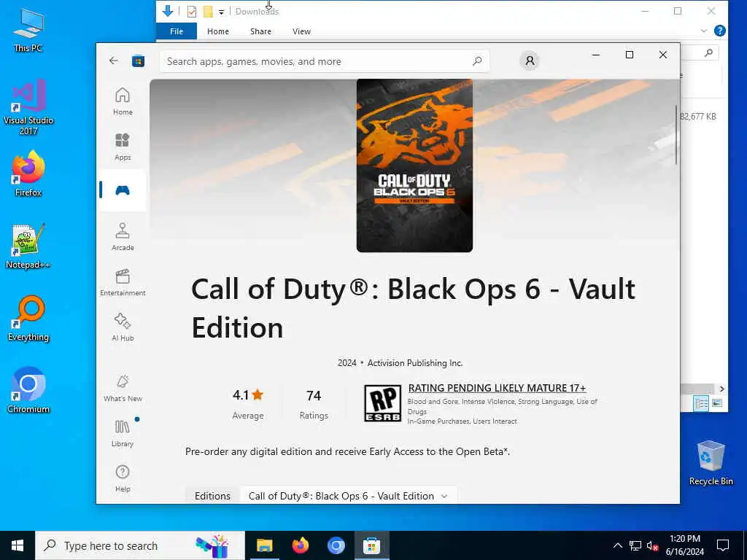
Task: Click the ESRB RP rating badge
Action: tap(382, 403)
